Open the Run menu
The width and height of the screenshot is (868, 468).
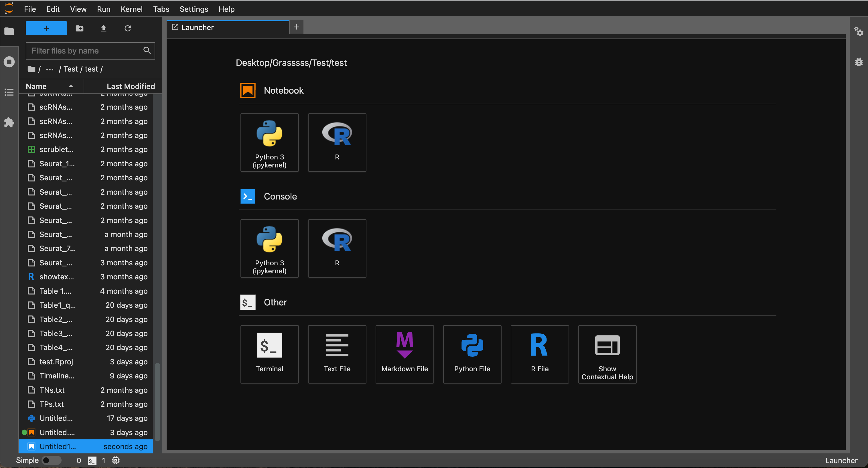pyautogui.click(x=103, y=9)
